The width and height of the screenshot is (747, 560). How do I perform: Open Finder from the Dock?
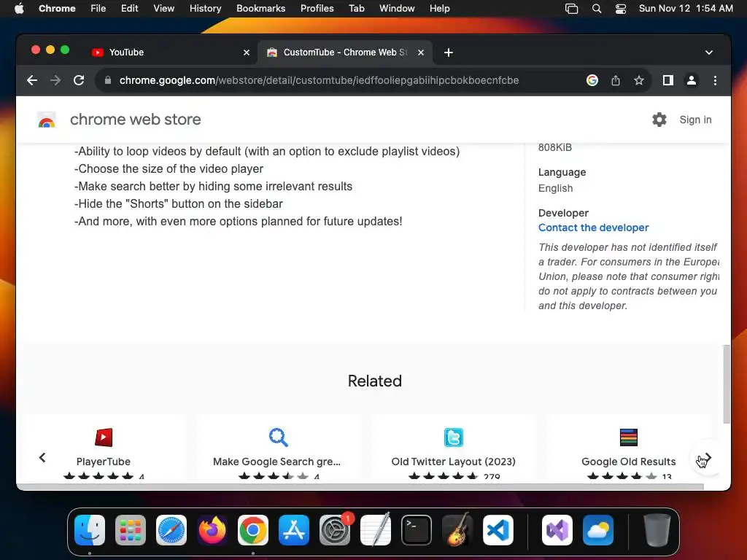coord(90,530)
